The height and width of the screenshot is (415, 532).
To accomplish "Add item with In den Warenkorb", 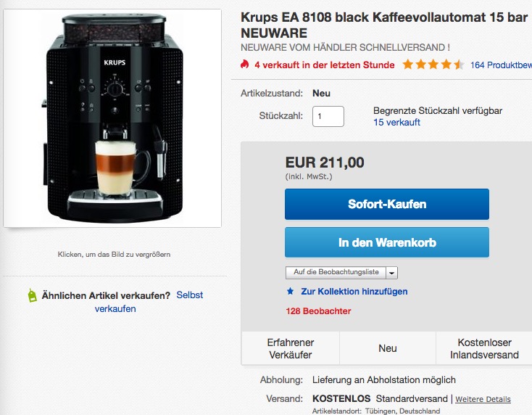I will click(387, 242).
